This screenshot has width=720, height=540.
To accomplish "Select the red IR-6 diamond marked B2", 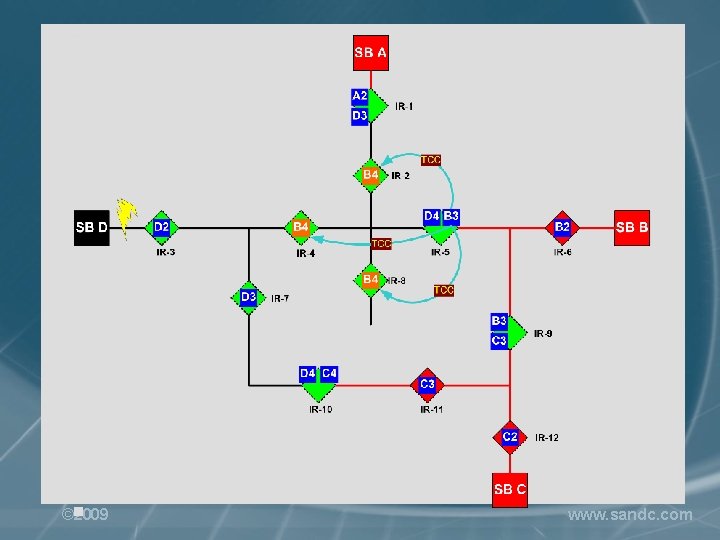I will coord(562,227).
